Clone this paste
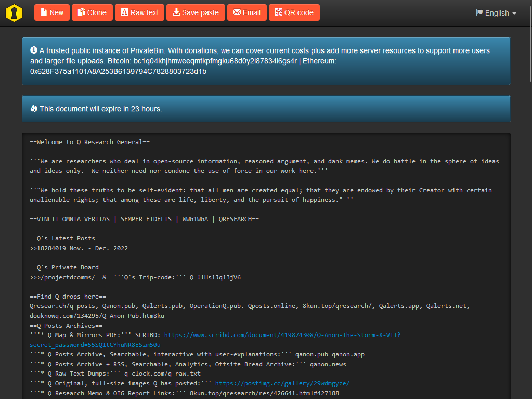 (92, 12)
